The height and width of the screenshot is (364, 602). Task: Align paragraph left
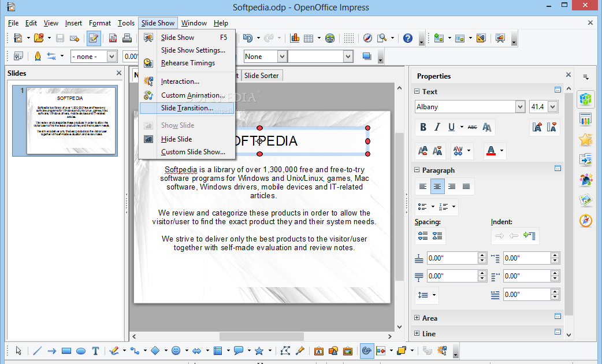[423, 187]
